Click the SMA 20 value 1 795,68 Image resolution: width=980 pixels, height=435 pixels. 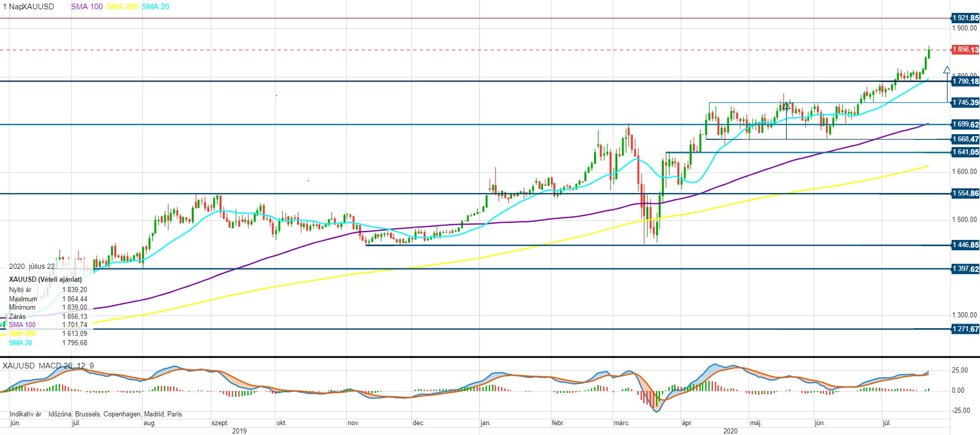pyautogui.click(x=74, y=343)
